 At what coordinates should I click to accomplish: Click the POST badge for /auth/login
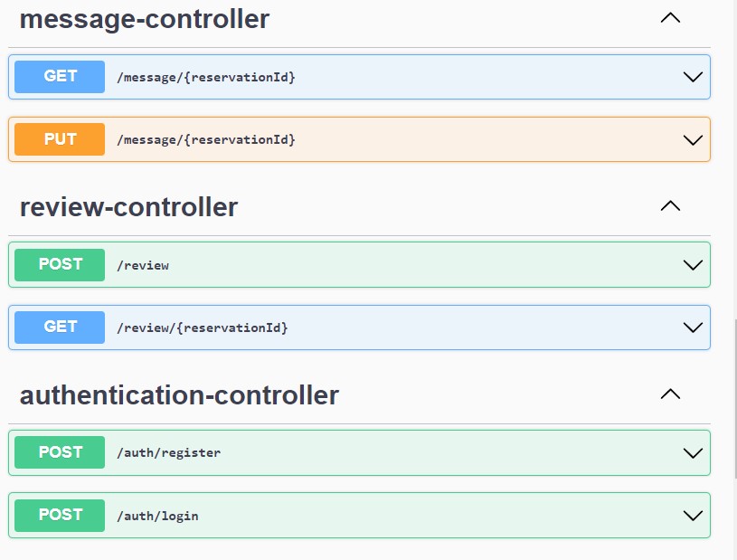pos(60,516)
